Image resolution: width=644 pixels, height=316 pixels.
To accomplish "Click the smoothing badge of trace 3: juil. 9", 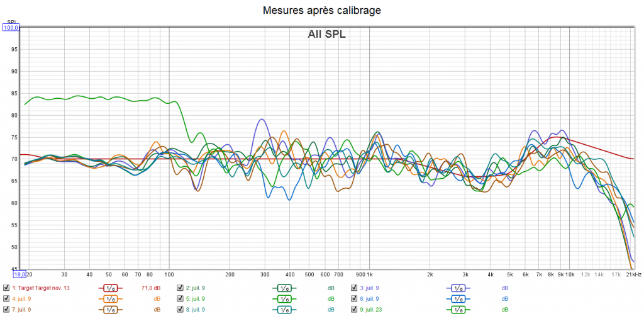I will point(458,288).
